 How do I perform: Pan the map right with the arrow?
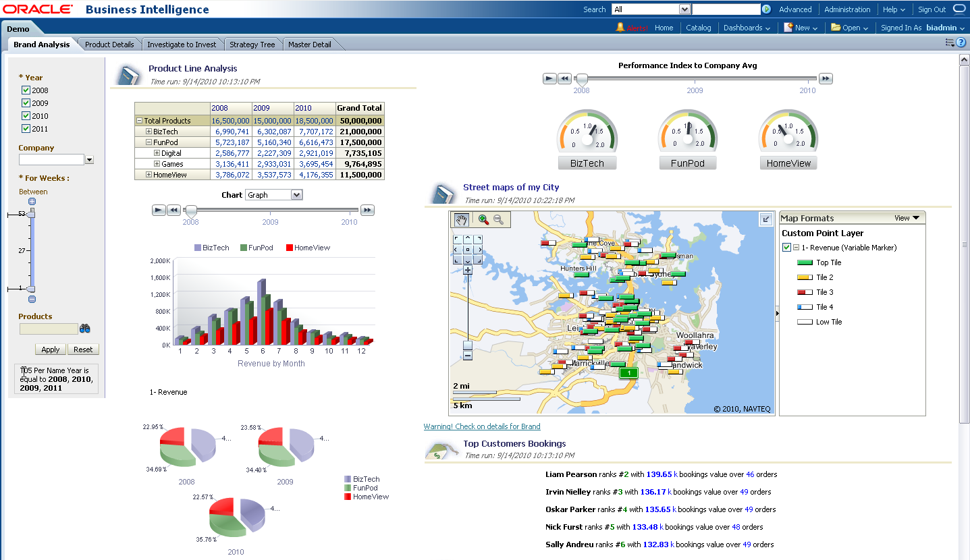(x=478, y=250)
